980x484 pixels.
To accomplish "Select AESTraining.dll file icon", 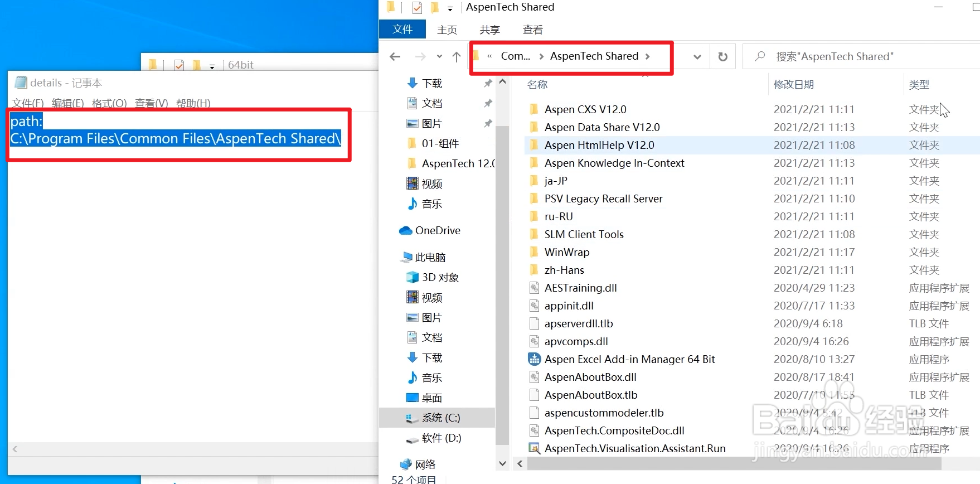I will click(x=534, y=288).
